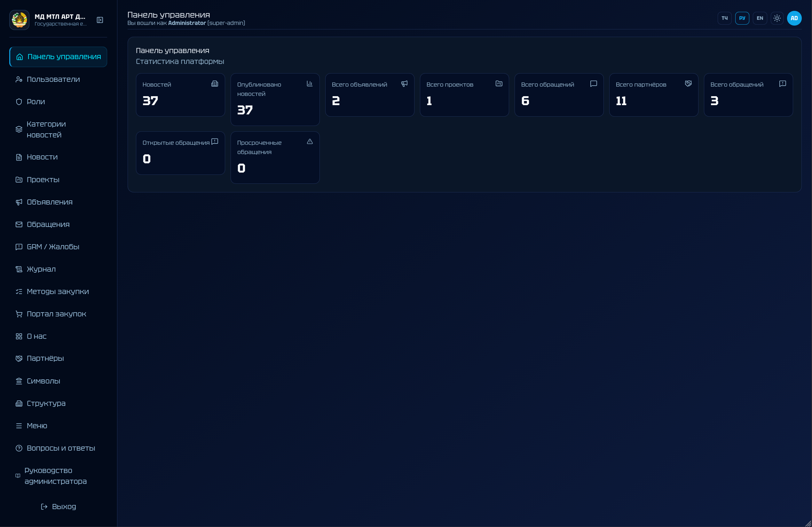The image size is (812, 527).
Task: Open the Меню sidebar item
Action: pos(58,426)
